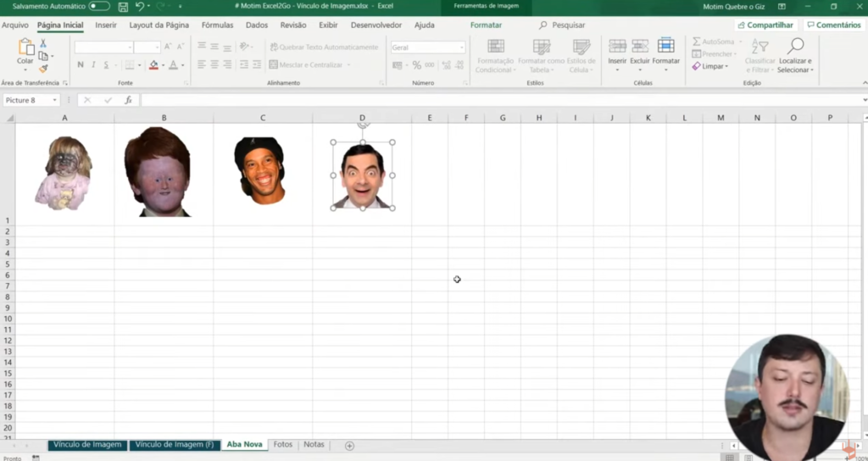Image resolution: width=868 pixels, height=461 pixels.
Task: Open Formatar como Tabela
Action: pyautogui.click(x=541, y=55)
